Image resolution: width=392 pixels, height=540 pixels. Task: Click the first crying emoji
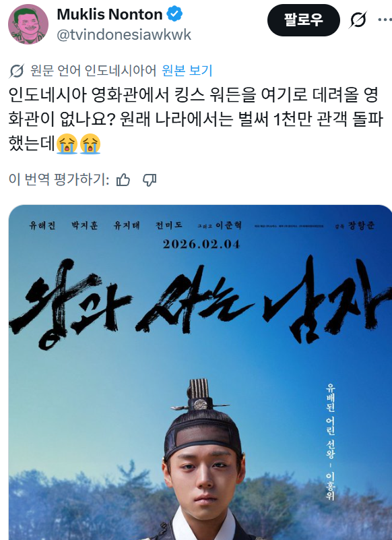[67, 144]
